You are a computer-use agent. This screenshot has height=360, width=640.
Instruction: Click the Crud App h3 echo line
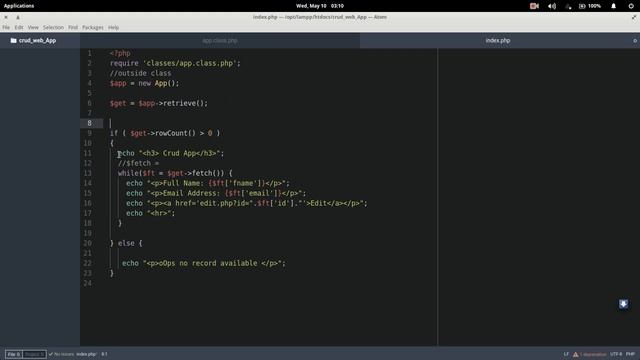[x=171, y=153]
